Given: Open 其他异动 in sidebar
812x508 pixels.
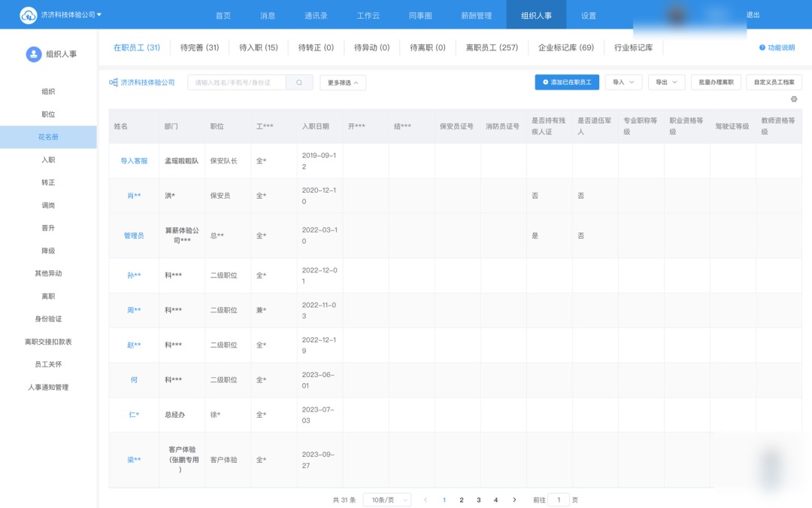Looking at the screenshot, I should [x=48, y=273].
